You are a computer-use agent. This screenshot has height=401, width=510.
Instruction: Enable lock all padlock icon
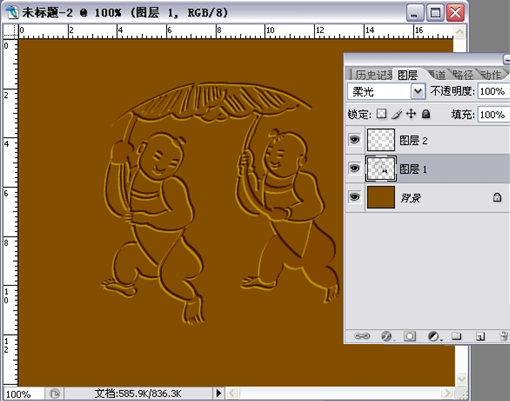click(426, 114)
